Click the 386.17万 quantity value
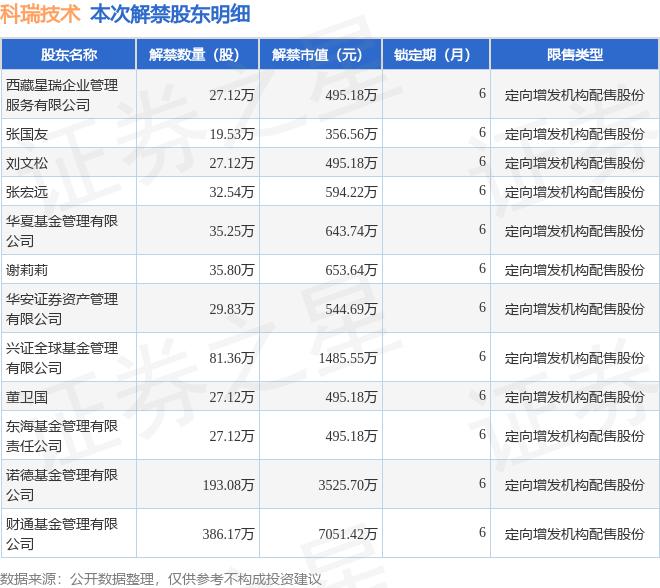 point(229,534)
